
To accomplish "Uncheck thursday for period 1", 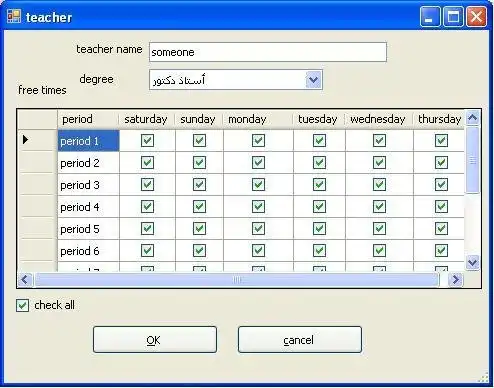I will [x=441, y=140].
